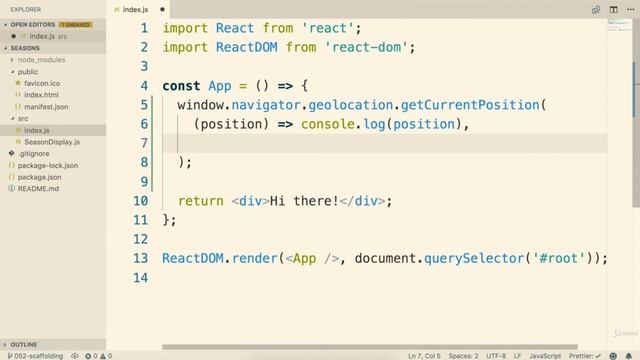The height and width of the screenshot is (360, 640).
Task: Click the editor horizontal scrollbar
Action: click(x=369, y=347)
